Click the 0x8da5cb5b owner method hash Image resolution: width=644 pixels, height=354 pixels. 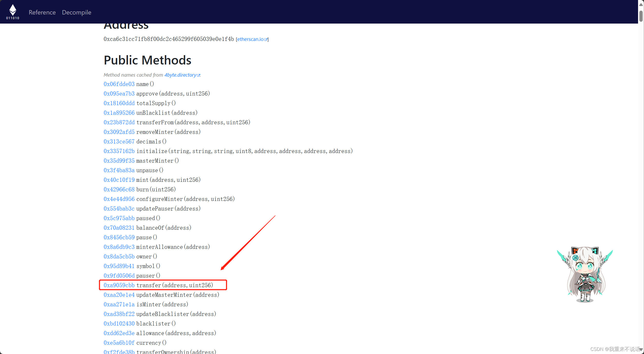119,256
